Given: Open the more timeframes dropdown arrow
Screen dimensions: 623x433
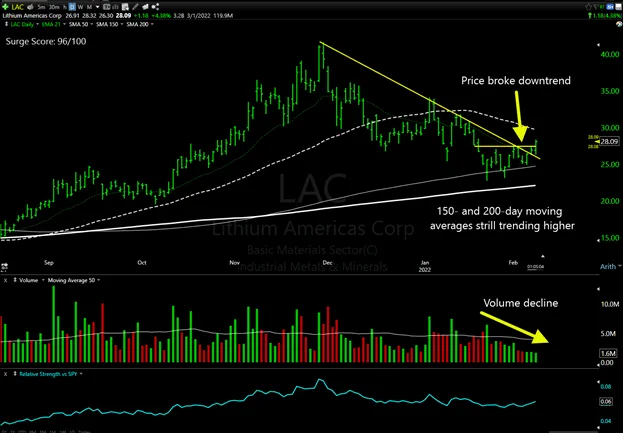Looking at the screenshot, I should point(98,7).
